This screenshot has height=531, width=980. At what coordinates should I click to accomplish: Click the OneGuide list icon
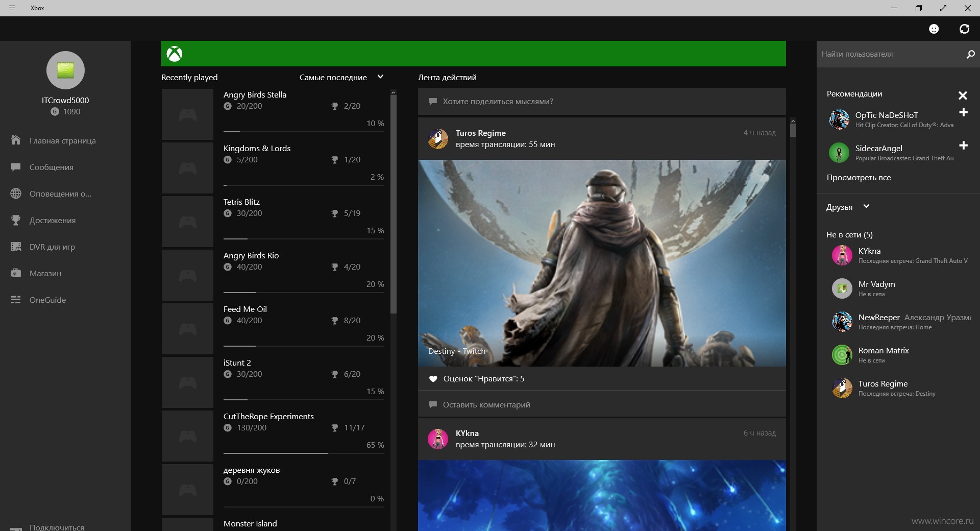pos(16,300)
